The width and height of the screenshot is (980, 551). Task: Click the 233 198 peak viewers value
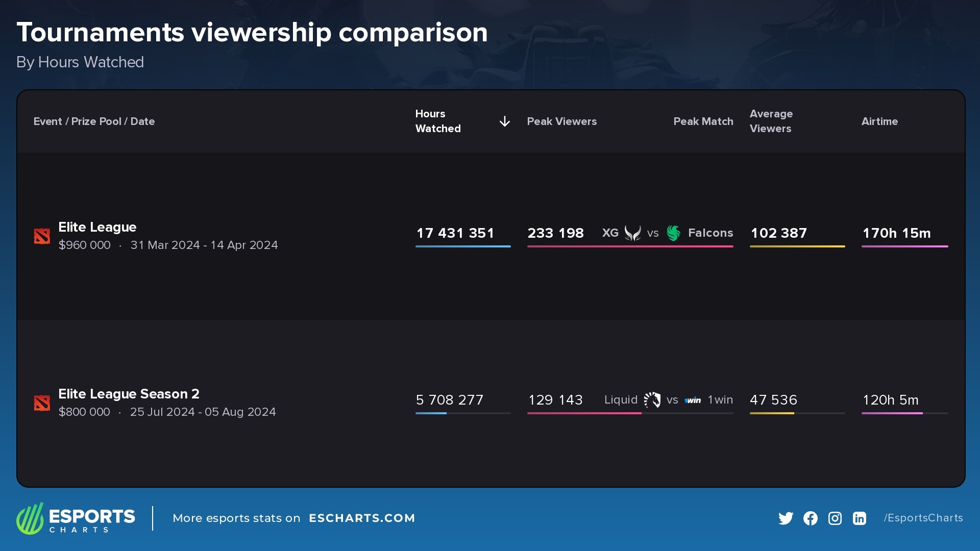pyautogui.click(x=555, y=233)
